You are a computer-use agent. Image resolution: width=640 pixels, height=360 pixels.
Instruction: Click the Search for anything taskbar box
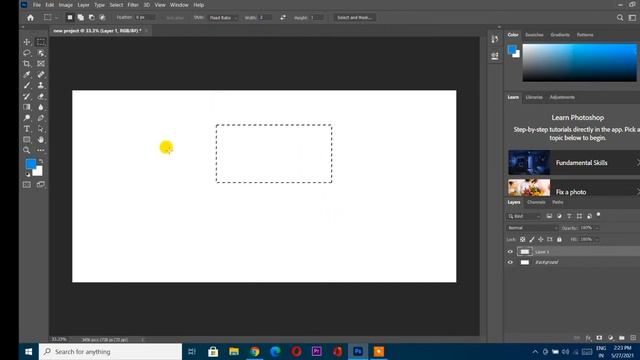[x=110, y=352]
